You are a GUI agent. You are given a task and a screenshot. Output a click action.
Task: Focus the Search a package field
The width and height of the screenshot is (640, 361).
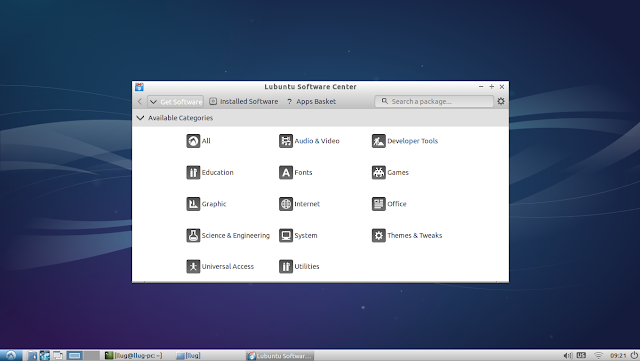[x=434, y=101]
